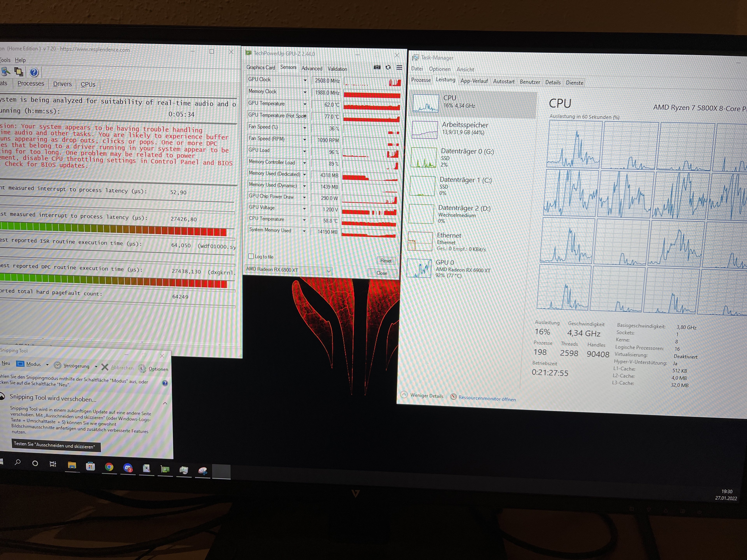Click the LatencyMon copy report icon

19,72
